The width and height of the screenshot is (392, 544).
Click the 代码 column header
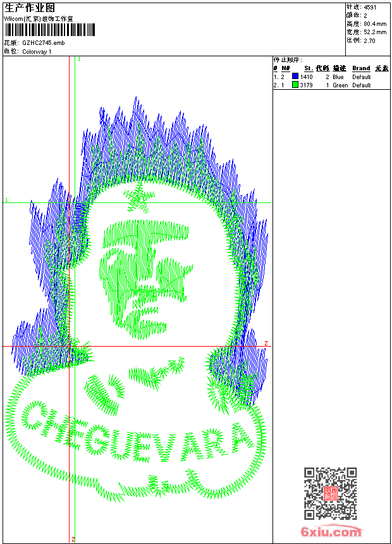coord(322,68)
